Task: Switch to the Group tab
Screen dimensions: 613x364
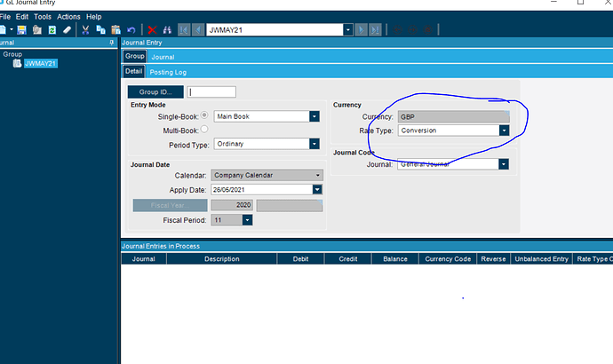Action: (135, 56)
